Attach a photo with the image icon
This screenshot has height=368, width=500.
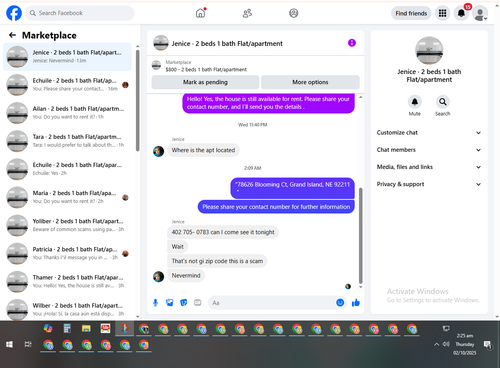click(170, 302)
